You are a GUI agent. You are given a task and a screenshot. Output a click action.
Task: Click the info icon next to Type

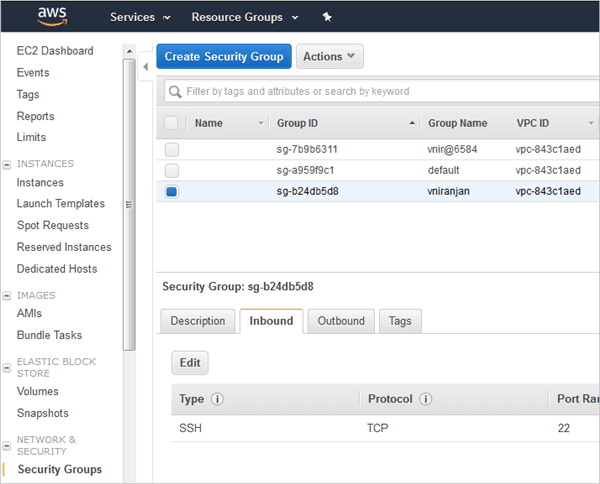click(x=217, y=399)
